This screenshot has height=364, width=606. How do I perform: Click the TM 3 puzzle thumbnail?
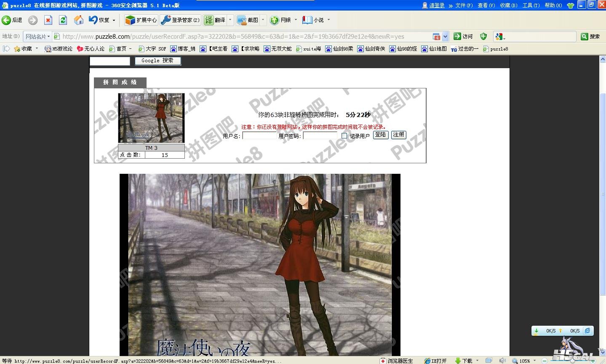coord(151,118)
